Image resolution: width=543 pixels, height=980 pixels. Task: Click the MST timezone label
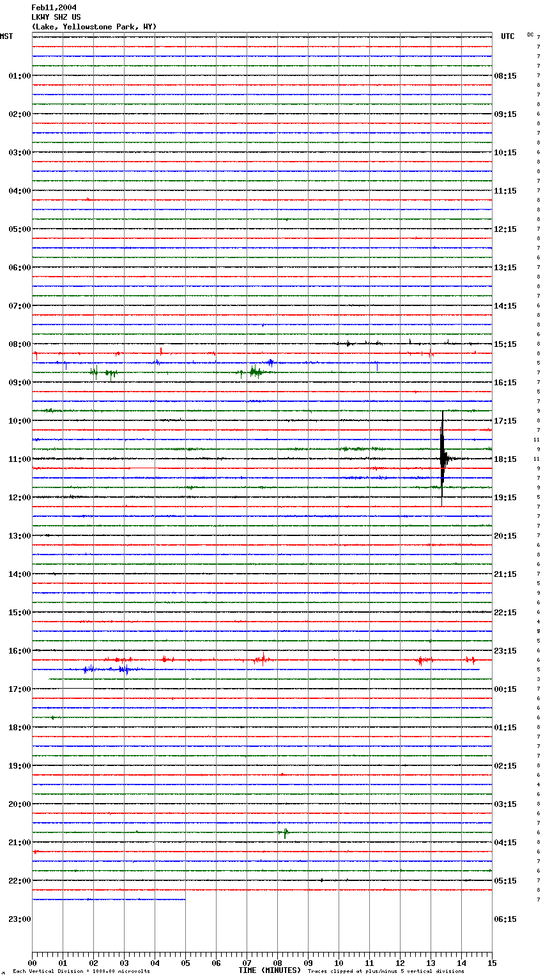6,36
